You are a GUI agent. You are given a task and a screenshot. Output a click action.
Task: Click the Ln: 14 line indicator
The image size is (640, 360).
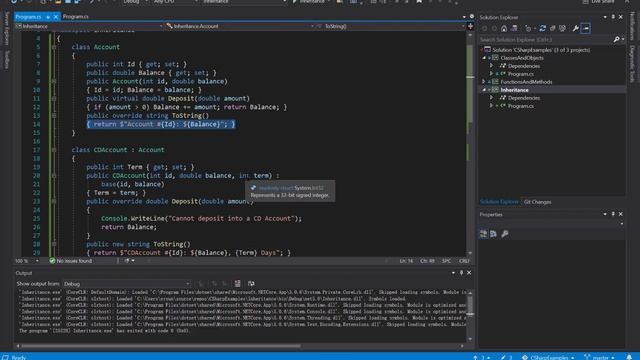pyautogui.click(x=406, y=261)
